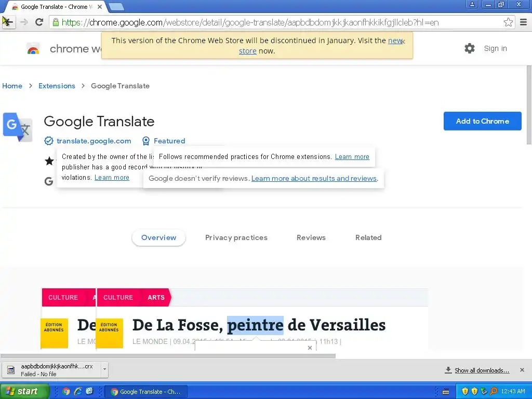The height and width of the screenshot is (399, 532).
Task: Click the download arrow icon beside Show all downloads
Action: pos(448,370)
